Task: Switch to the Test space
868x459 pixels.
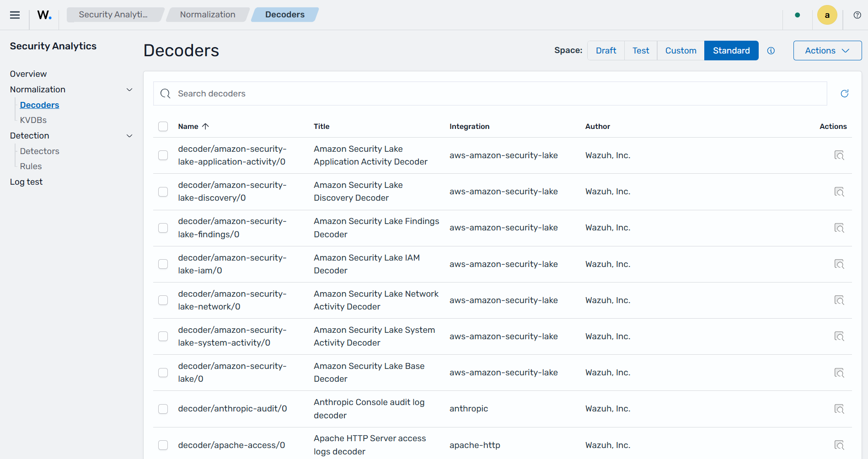Action: [641, 51]
